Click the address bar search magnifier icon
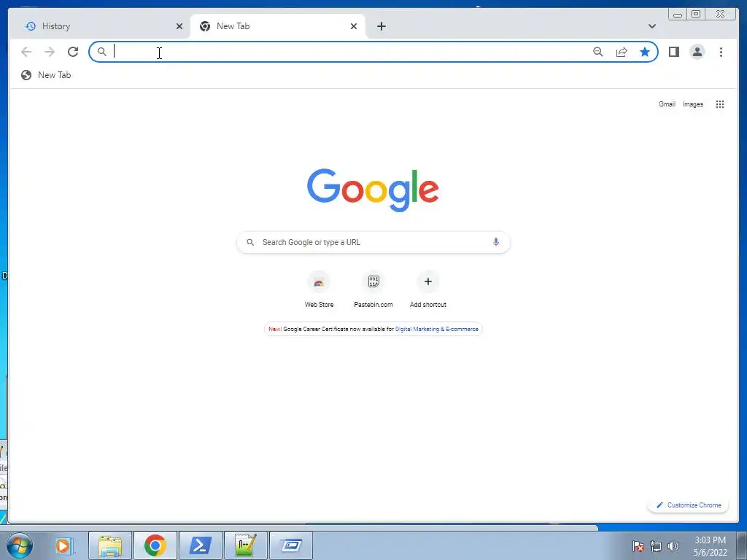 [x=102, y=52]
